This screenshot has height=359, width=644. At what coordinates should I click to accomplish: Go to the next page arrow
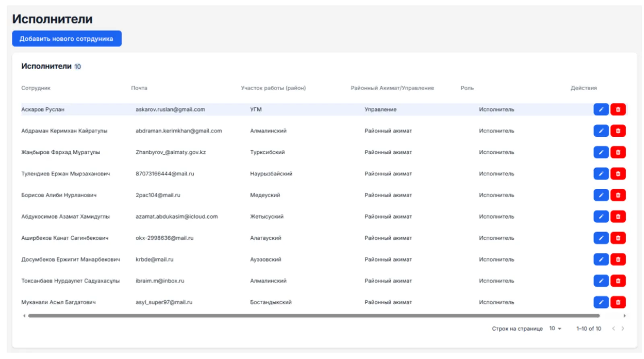[623, 329]
